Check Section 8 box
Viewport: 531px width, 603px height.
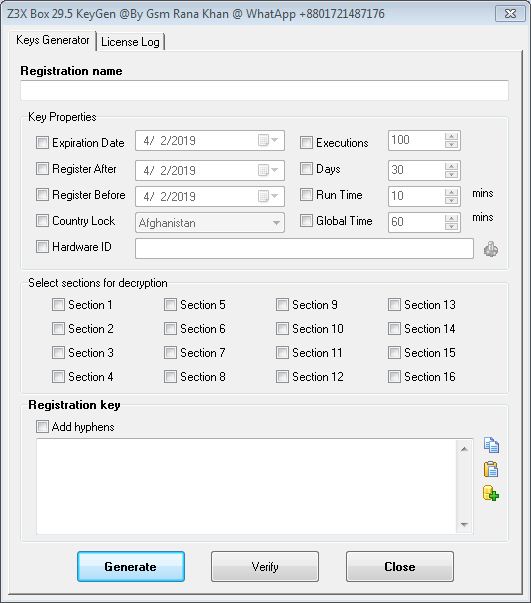[170, 376]
